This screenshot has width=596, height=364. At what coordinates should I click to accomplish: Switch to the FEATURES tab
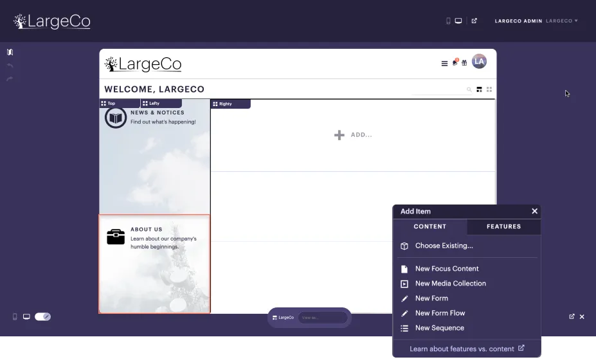coord(503,226)
